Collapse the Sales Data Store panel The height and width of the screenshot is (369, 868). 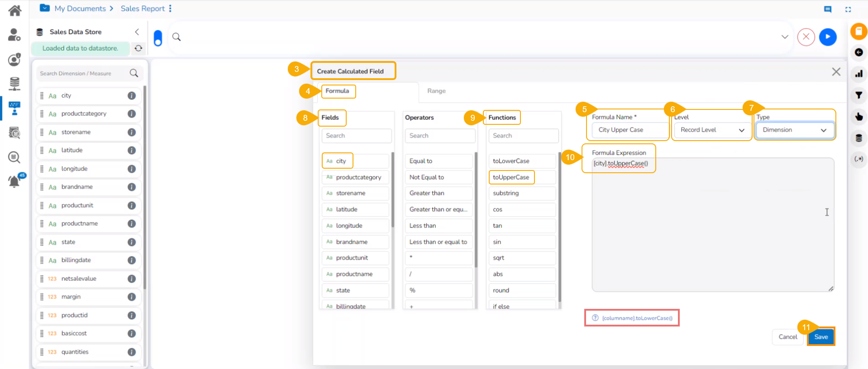pyautogui.click(x=137, y=32)
